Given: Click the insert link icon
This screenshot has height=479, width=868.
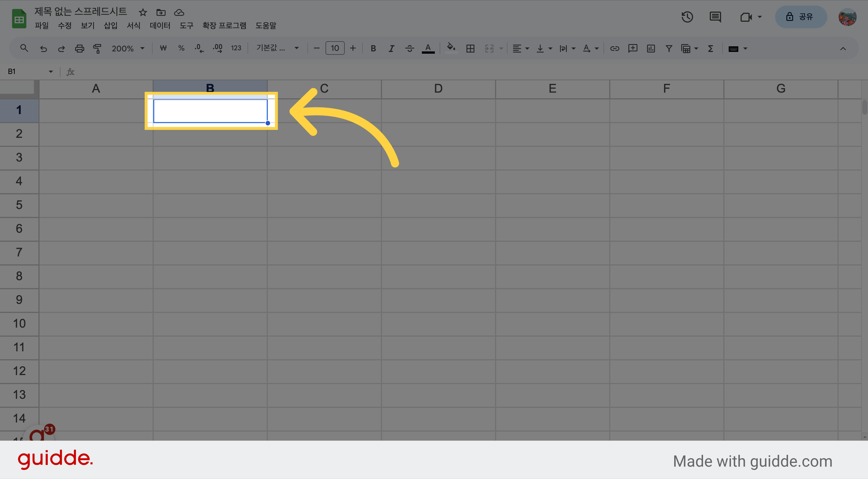Looking at the screenshot, I should [615, 49].
